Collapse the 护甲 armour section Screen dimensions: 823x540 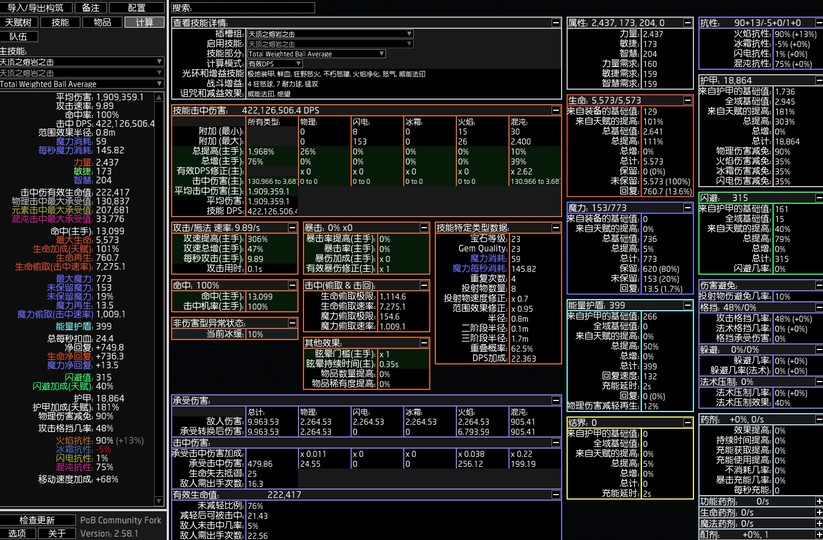tap(816, 79)
